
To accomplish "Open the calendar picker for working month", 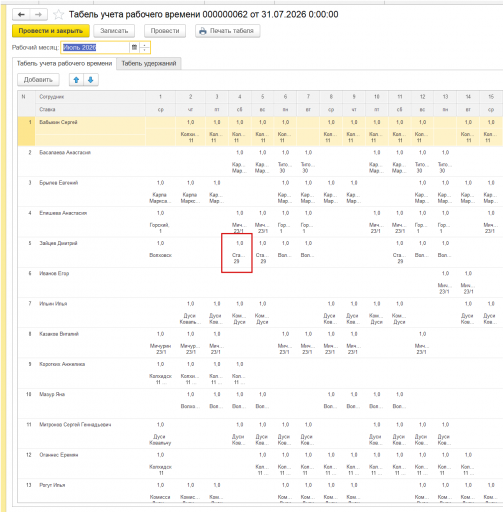I will tap(134, 47).
